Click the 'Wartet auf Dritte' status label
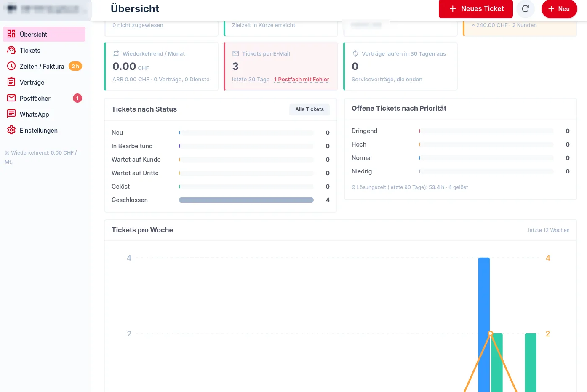The image size is (587, 392). (135, 173)
